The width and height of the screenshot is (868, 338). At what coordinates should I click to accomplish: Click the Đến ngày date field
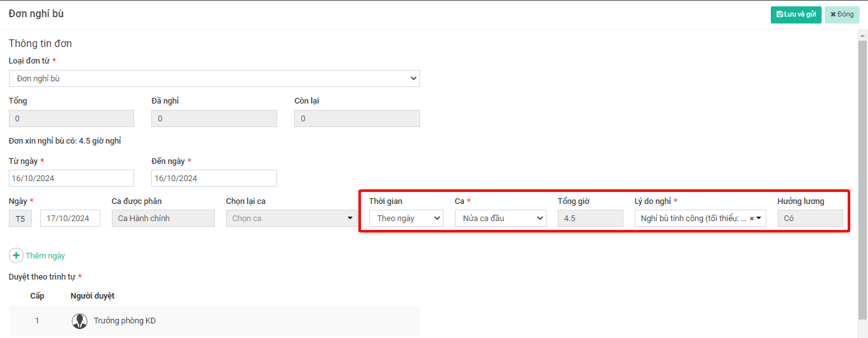[x=214, y=178]
